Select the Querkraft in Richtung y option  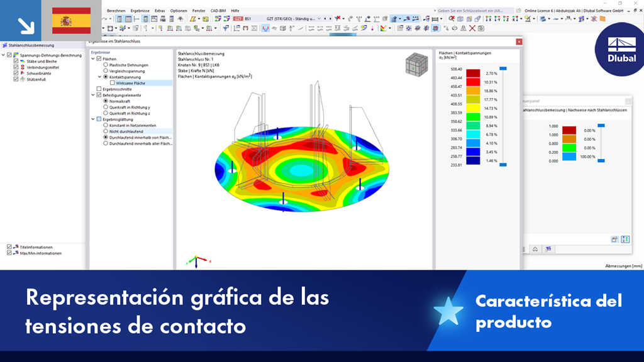105,108
